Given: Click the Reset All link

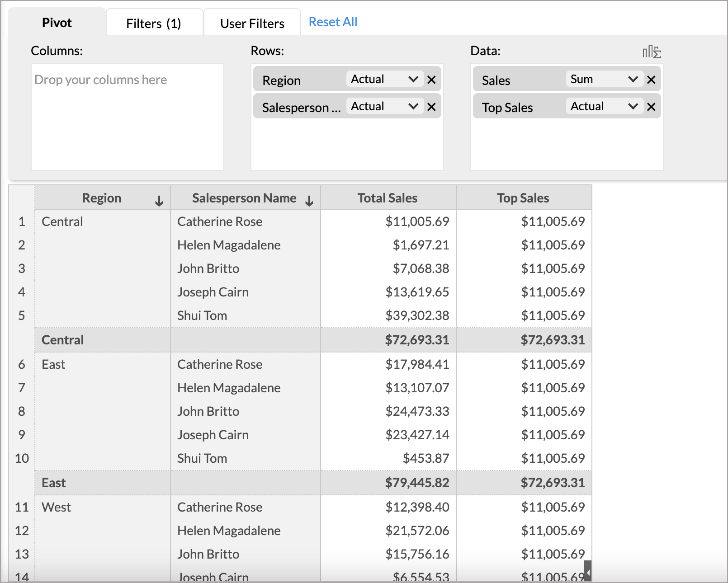Looking at the screenshot, I should click(x=333, y=22).
